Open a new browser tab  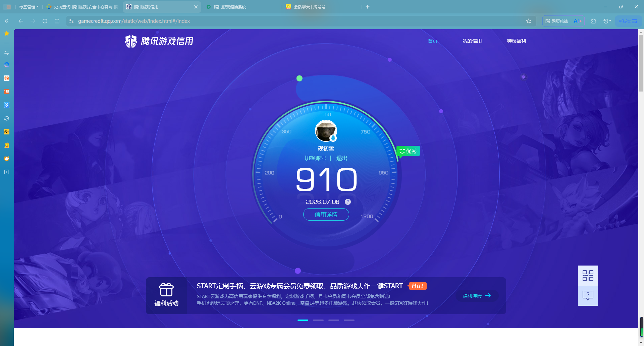tap(368, 7)
